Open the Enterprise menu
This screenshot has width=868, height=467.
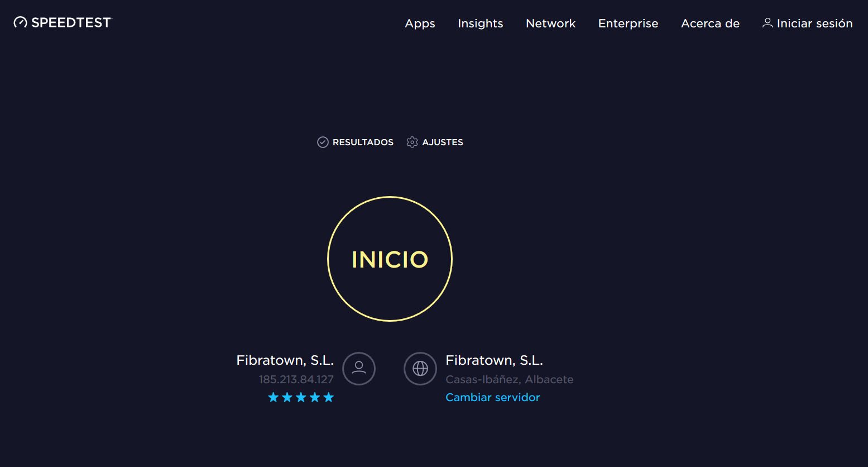(x=628, y=23)
